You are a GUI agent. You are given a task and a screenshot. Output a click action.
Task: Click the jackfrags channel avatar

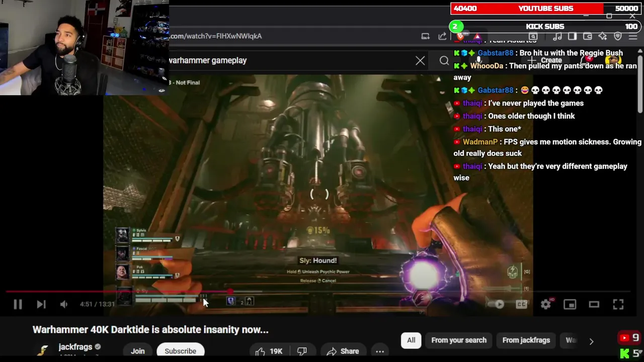(43, 350)
